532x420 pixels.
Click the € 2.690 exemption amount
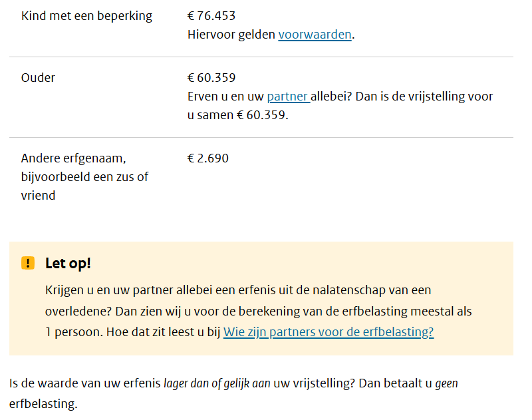[x=208, y=158]
